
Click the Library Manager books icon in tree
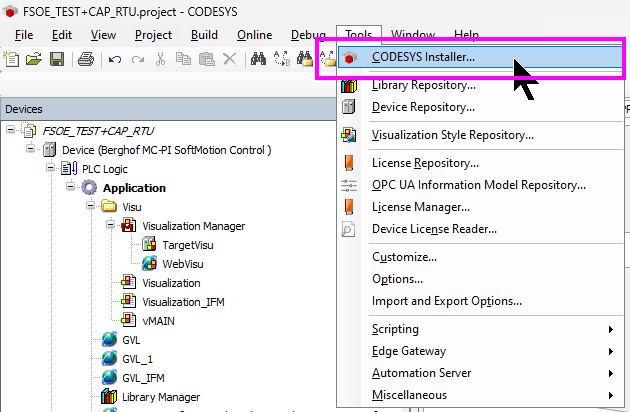tap(109, 397)
